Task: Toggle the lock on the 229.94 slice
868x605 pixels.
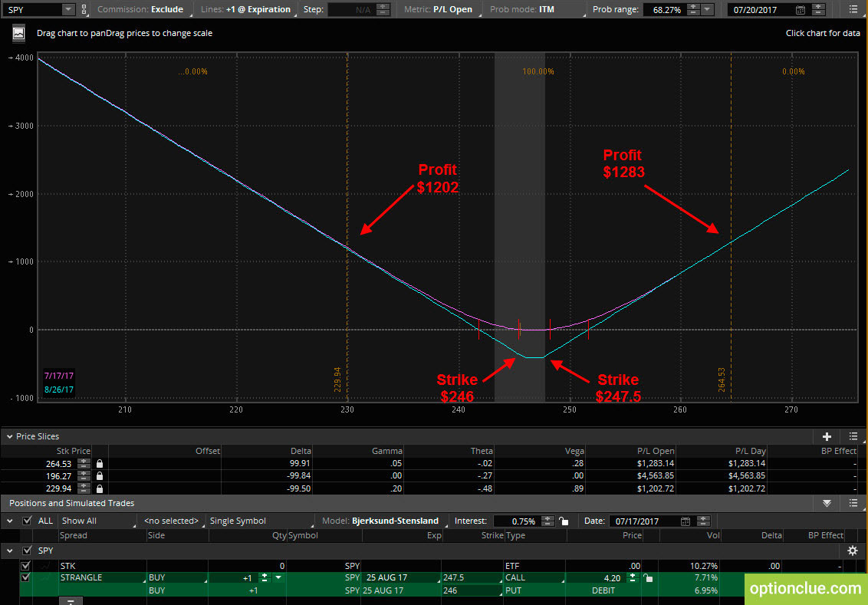Action: (x=100, y=488)
